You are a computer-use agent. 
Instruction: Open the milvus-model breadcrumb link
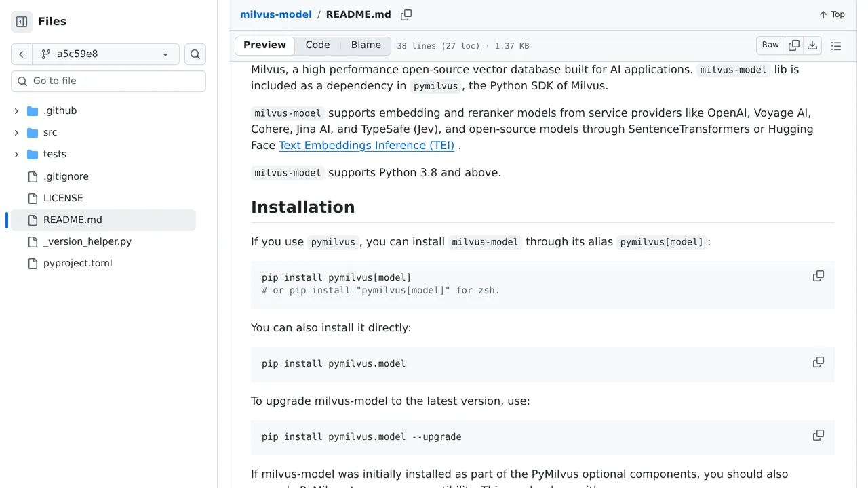[x=276, y=14]
